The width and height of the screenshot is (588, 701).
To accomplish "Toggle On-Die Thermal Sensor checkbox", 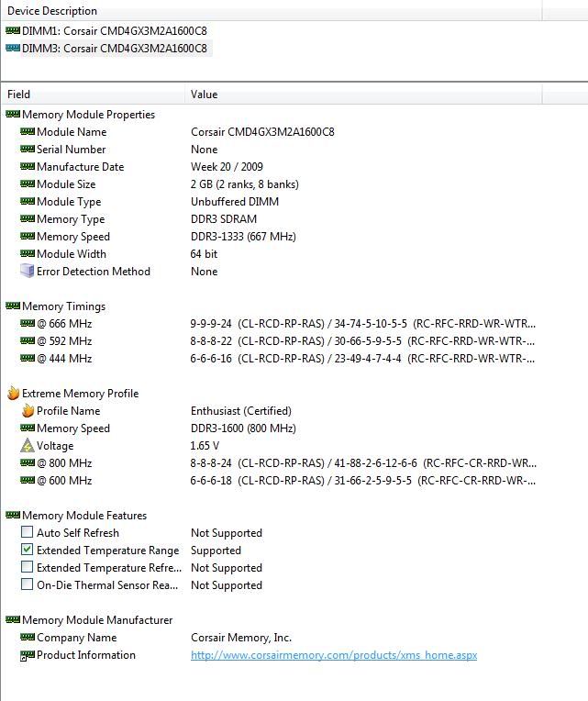I will [28, 584].
